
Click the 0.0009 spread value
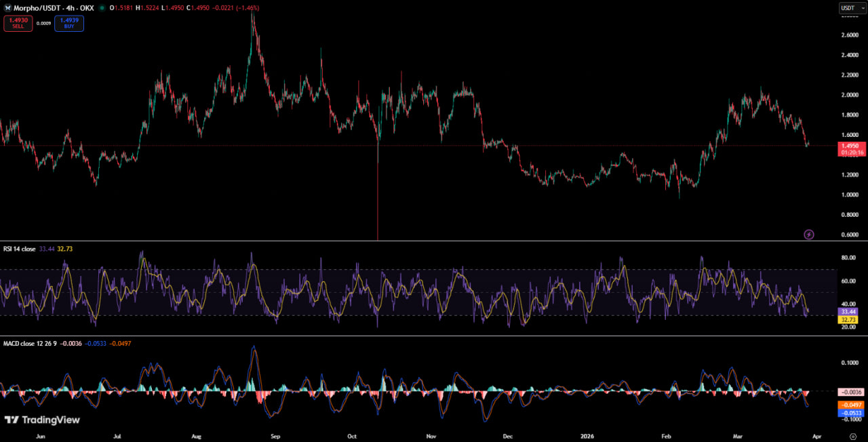click(x=44, y=23)
